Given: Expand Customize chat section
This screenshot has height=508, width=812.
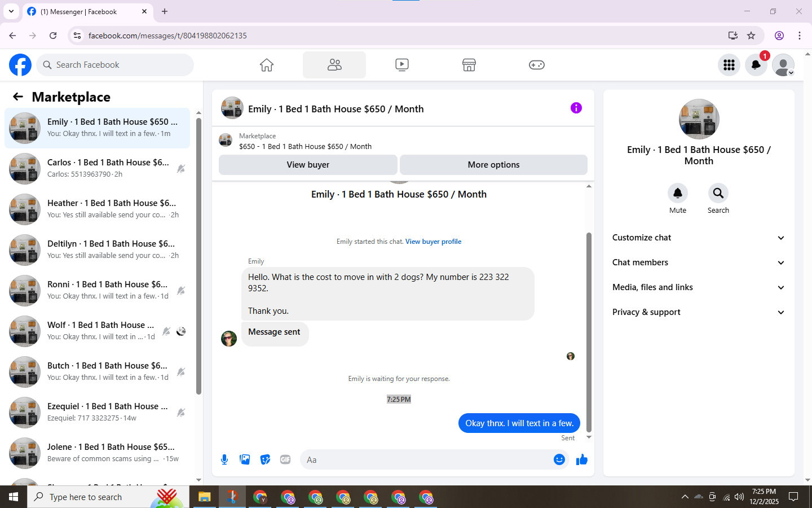Looking at the screenshot, I should (699, 238).
